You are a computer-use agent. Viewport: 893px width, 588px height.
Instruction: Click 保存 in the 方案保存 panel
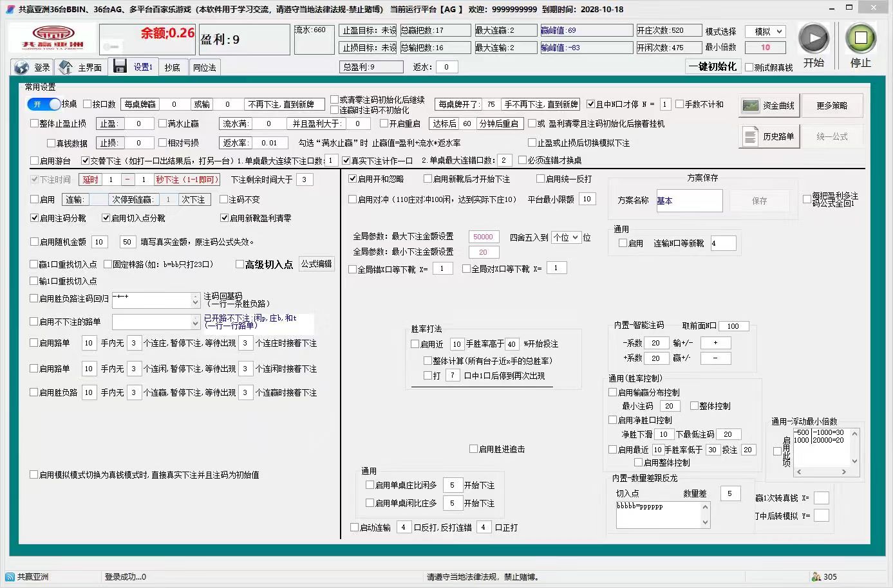(x=760, y=201)
